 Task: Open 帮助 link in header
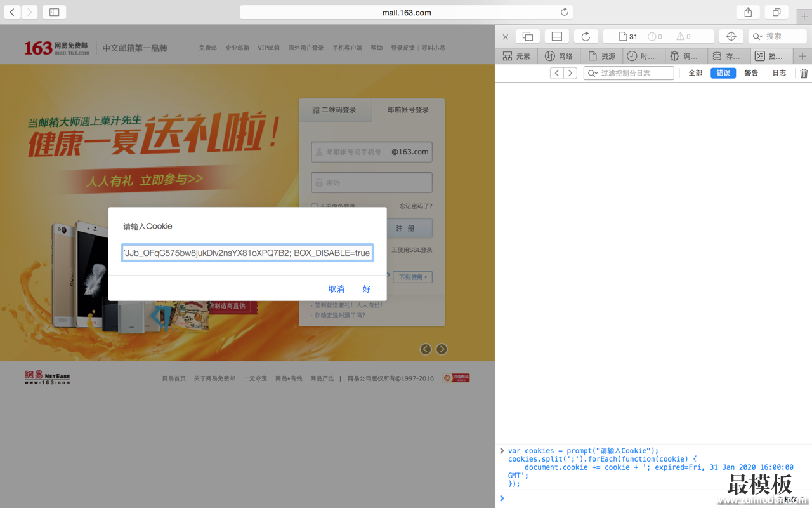tap(376, 48)
